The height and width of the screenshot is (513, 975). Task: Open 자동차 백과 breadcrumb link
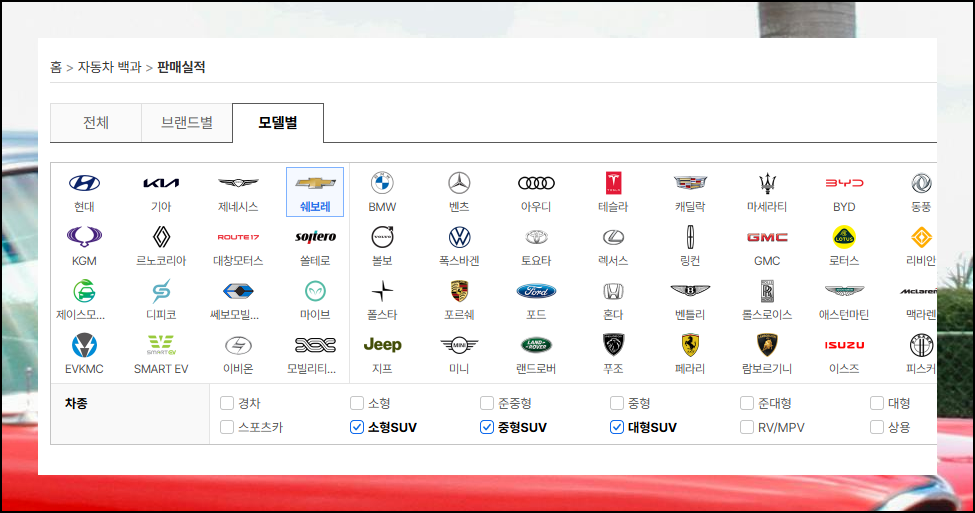[x=109, y=67]
